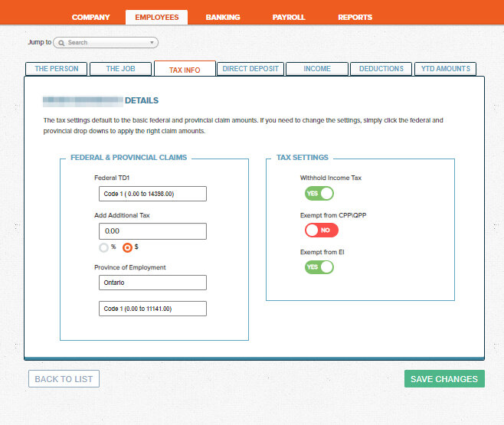View the YTD Amounts tab
Image resolution: width=504 pixels, height=425 pixels.
[445, 69]
